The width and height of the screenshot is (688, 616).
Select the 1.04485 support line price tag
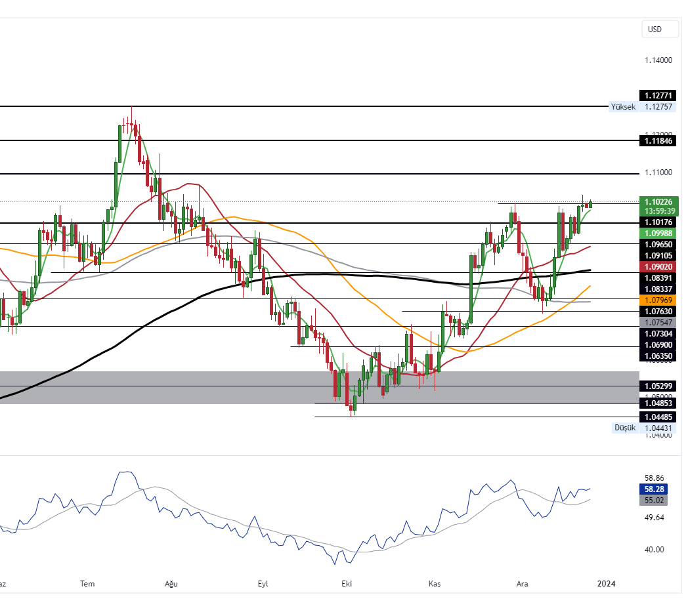click(x=659, y=417)
